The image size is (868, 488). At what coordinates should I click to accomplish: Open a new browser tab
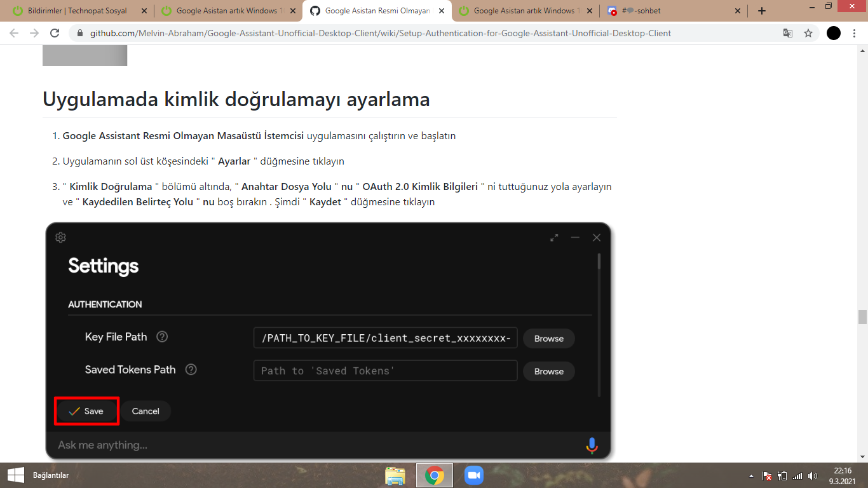[762, 11]
